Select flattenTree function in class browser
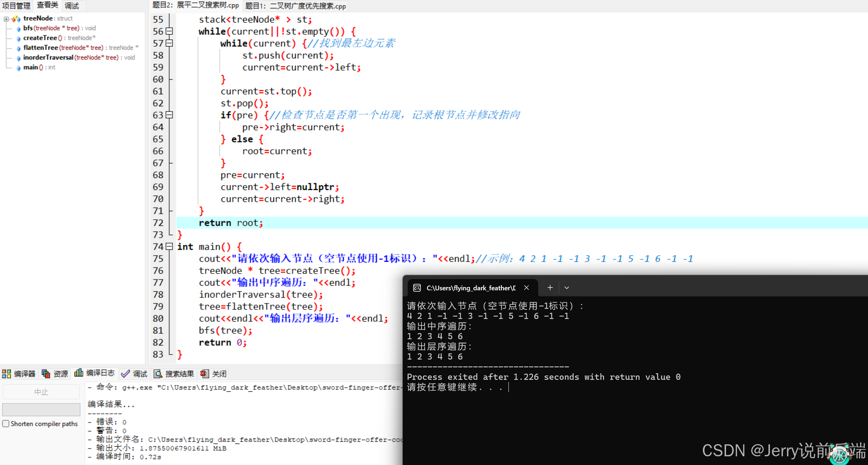The width and height of the screenshot is (868, 465). (x=41, y=48)
